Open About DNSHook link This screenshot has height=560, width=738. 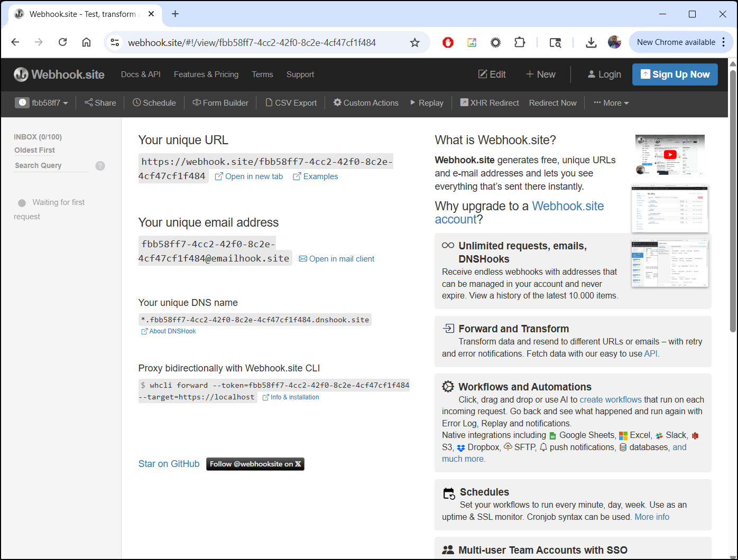click(169, 331)
